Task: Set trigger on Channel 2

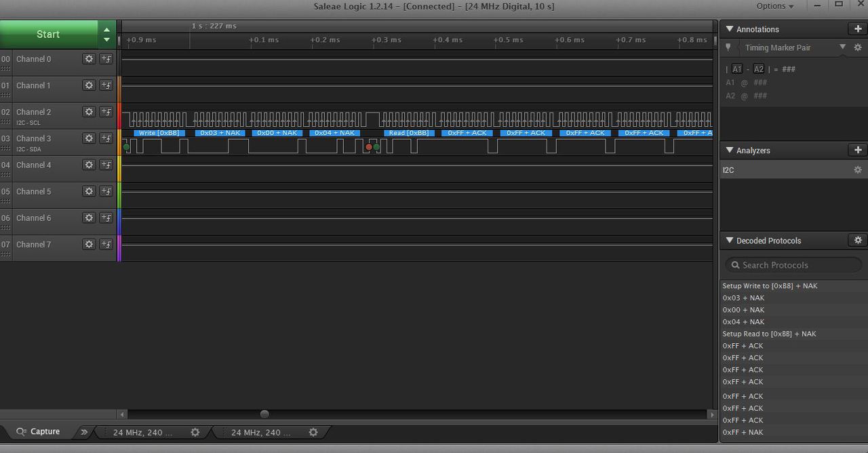Action: 106,112
